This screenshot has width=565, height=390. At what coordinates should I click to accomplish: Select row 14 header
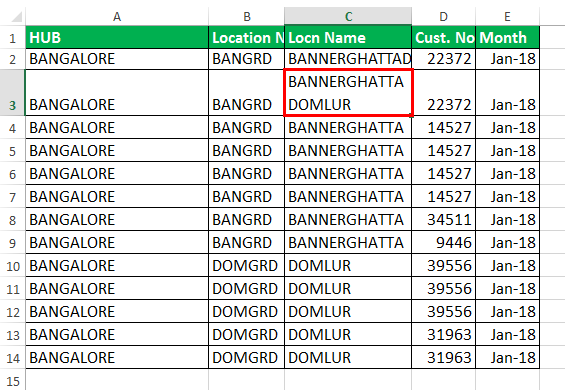(x=13, y=357)
